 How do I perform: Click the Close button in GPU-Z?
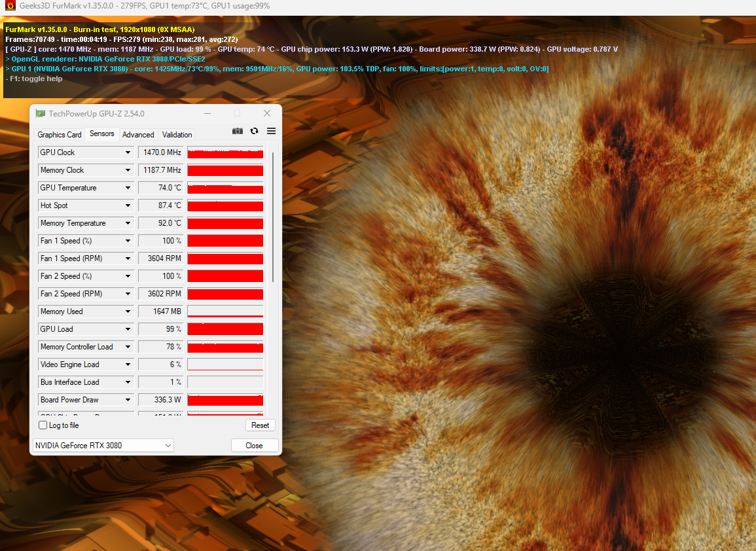click(x=254, y=446)
